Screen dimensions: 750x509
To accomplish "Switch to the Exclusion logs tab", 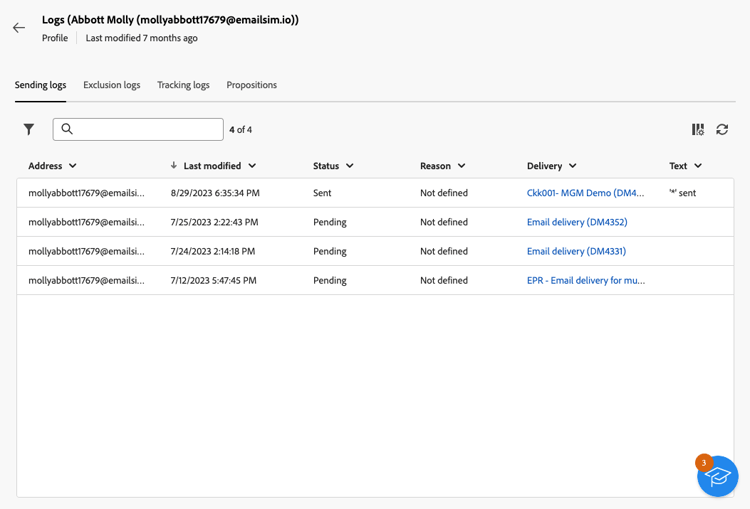I will click(x=111, y=85).
